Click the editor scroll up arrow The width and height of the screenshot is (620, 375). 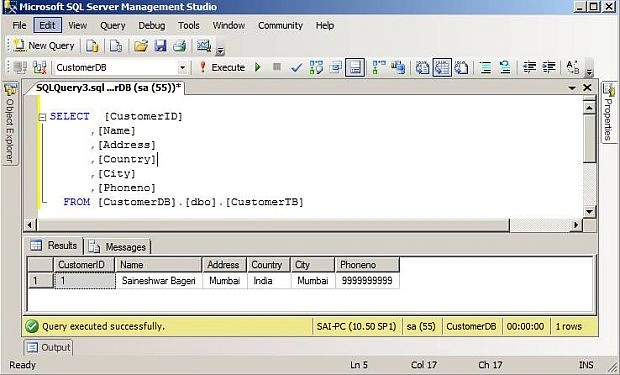point(589,108)
